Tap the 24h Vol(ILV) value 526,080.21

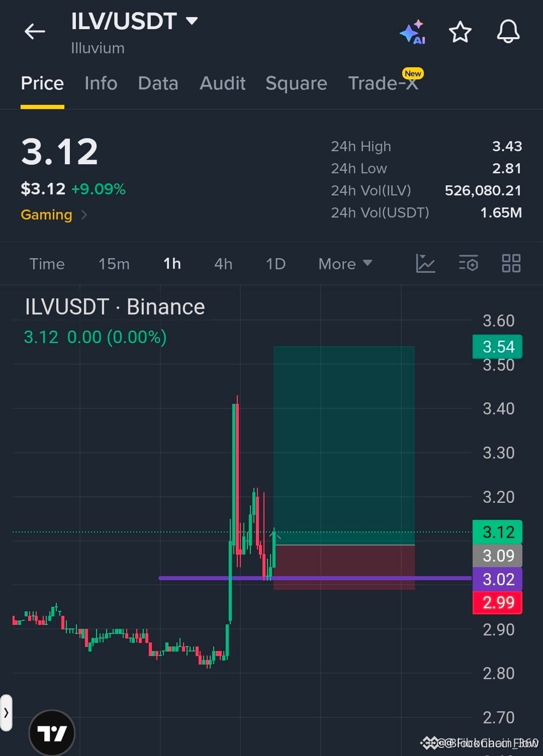point(483,190)
